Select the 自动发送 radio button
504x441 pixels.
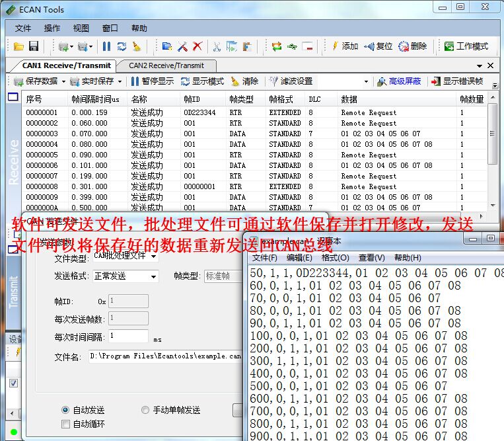coord(65,410)
